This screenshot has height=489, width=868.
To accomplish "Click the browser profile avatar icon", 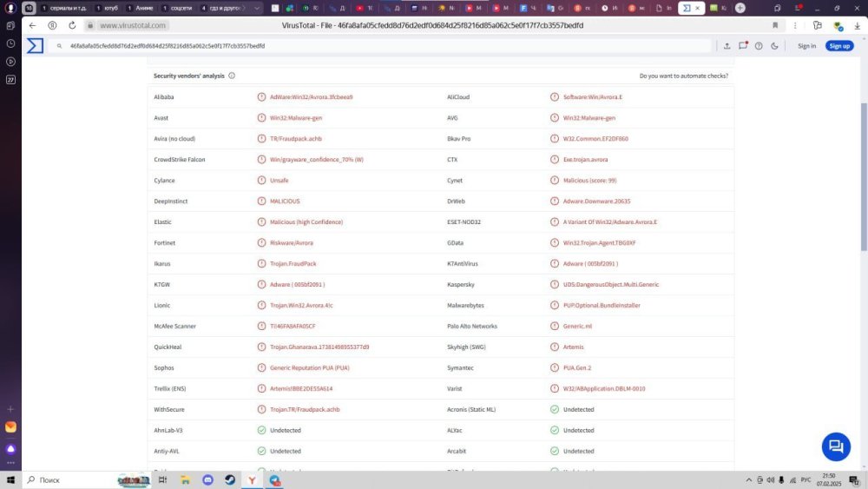I will 10,8.
